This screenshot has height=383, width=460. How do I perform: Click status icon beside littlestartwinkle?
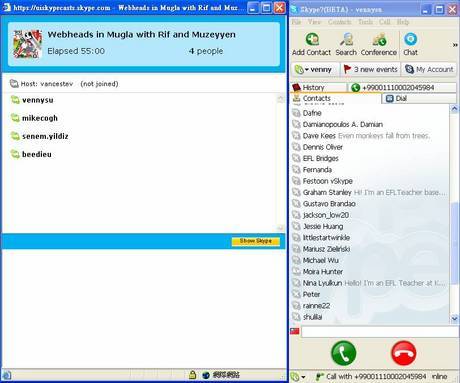(x=296, y=238)
